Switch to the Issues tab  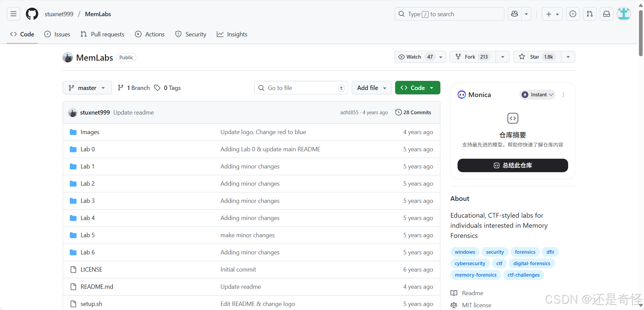(57, 34)
